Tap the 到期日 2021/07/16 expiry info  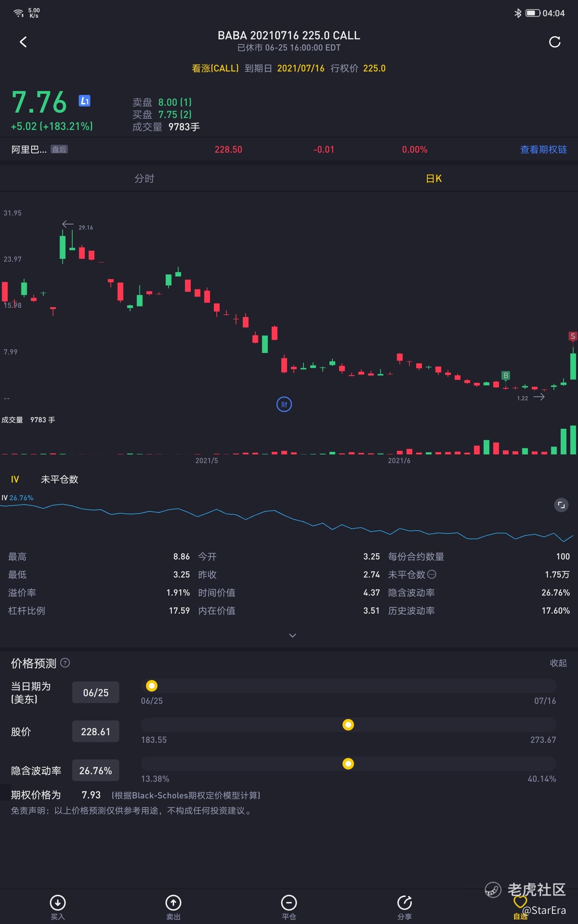[284, 68]
